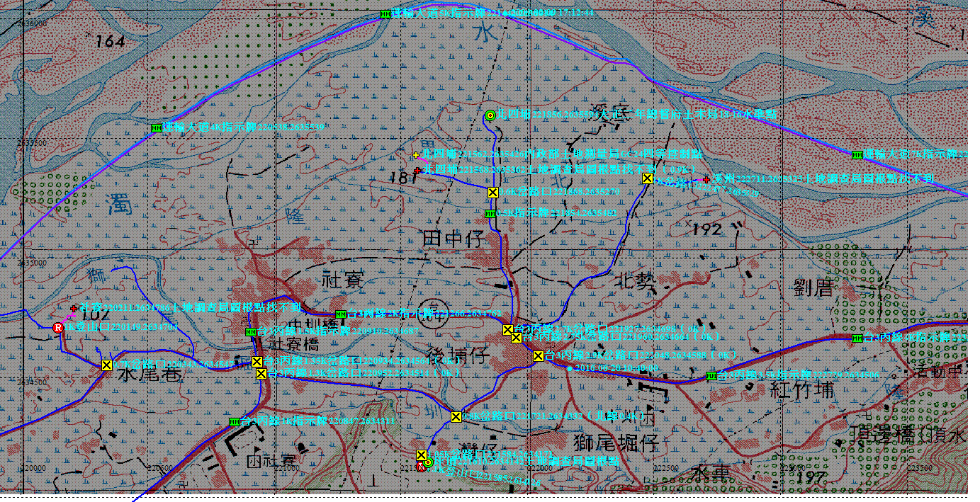Click the green 台3丙線 3.5K指示牌 milestone icon
The width and height of the screenshot is (980, 502).
[711, 376]
